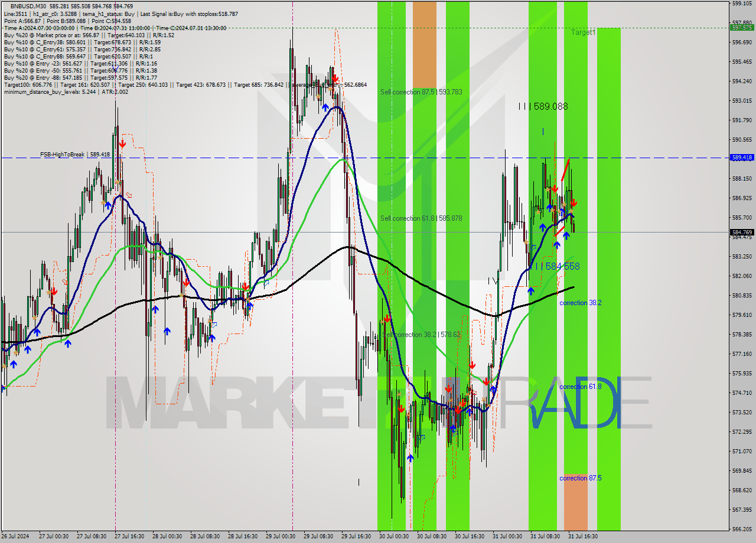The height and width of the screenshot is (543, 756).
Task: Click '27 Jul 16:30' on the time axis
Action: 129,537
